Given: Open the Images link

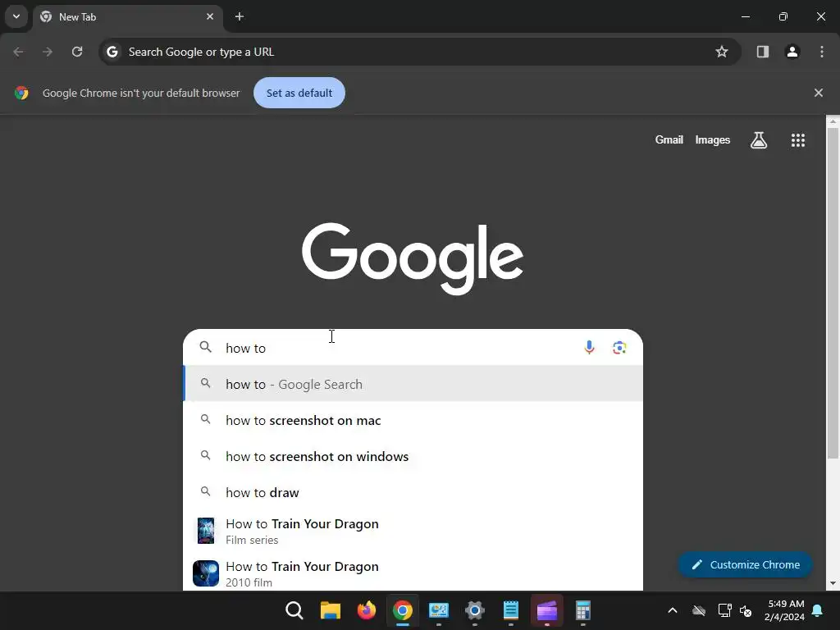Looking at the screenshot, I should point(713,139).
